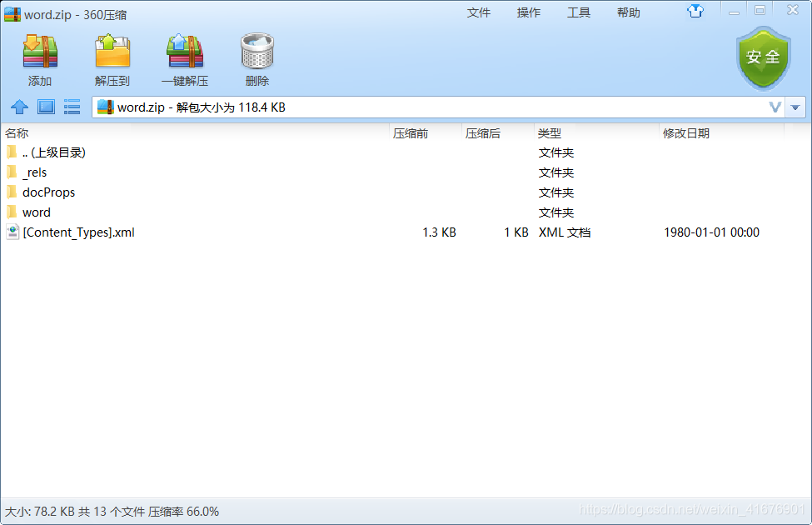Click the archive icon in address bar
Viewport: 812px width, 525px height.
click(x=105, y=107)
